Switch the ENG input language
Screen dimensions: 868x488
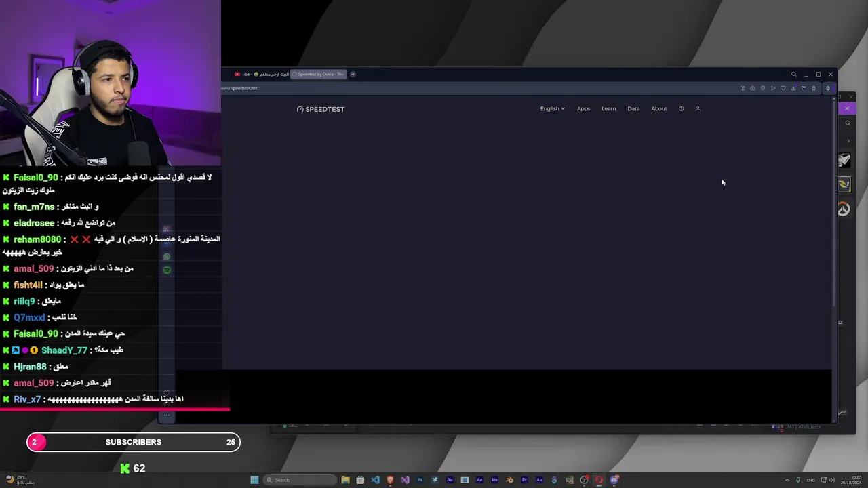[x=810, y=480]
